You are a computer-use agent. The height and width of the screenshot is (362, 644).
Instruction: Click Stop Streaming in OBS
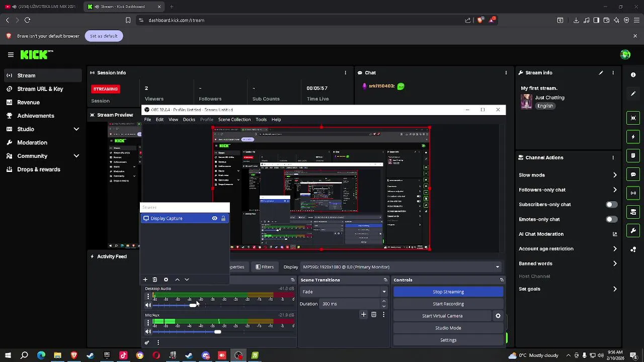pos(448,292)
